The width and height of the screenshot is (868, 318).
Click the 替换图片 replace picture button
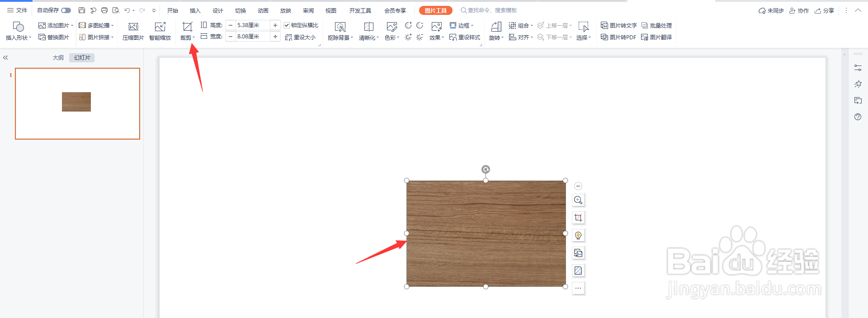[x=54, y=37]
